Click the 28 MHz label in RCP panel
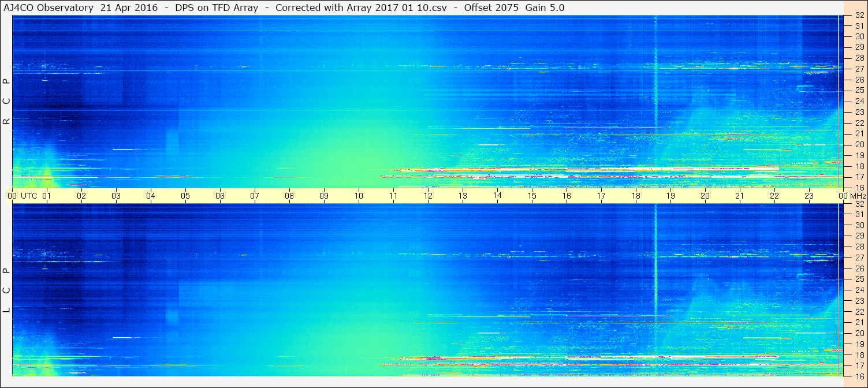The height and width of the screenshot is (388, 868). pos(859,58)
